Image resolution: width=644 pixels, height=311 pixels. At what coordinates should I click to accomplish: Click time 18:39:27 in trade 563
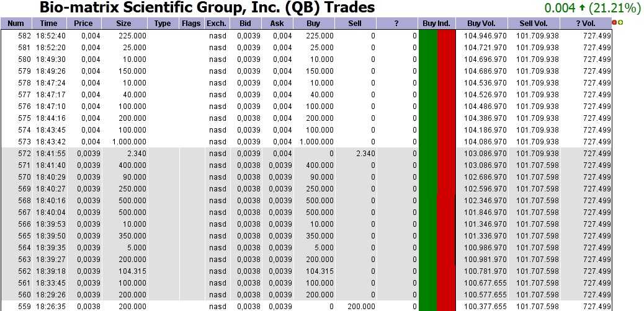pyautogui.click(x=50, y=260)
